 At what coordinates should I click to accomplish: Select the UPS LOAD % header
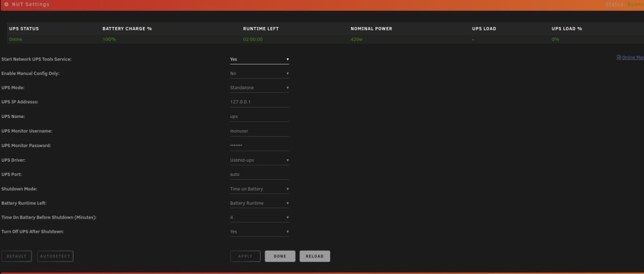(x=567, y=29)
